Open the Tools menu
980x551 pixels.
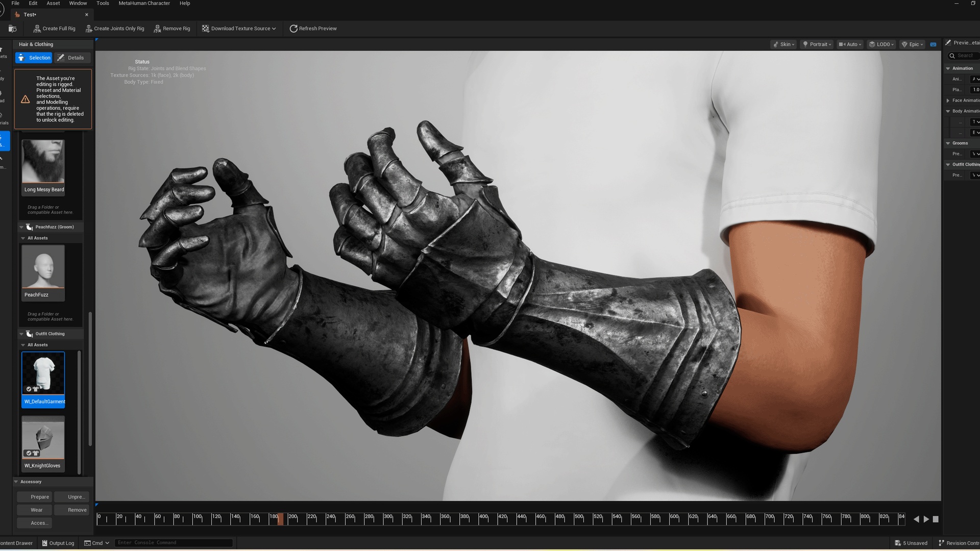coord(103,3)
